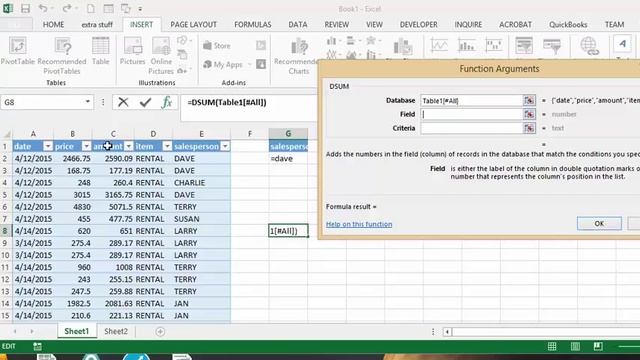Screen dimensions: 640x360
Task: Switch to Page Break Preview view
Action: click(x=598, y=347)
